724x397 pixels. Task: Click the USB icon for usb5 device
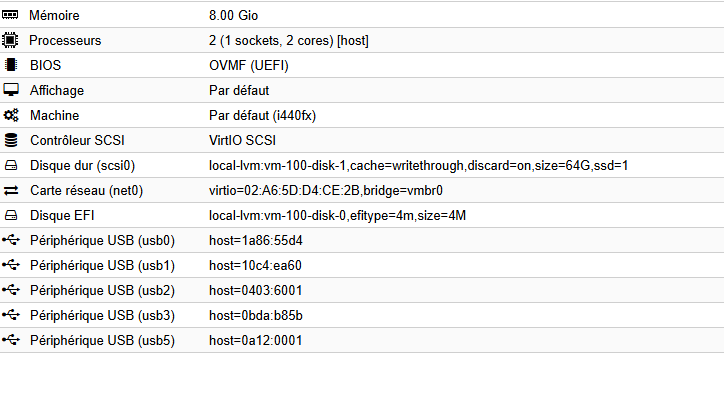point(11,340)
